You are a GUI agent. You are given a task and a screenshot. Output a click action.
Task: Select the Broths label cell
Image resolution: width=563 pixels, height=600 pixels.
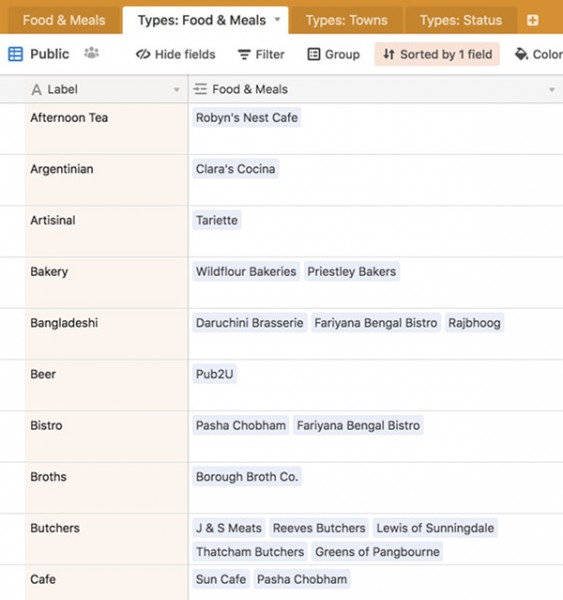point(106,488)
